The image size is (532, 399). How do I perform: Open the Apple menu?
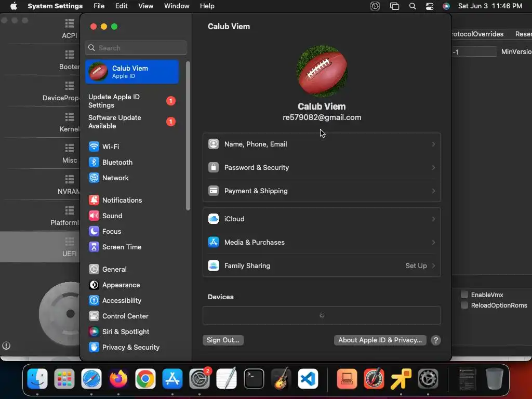[14, 6]
